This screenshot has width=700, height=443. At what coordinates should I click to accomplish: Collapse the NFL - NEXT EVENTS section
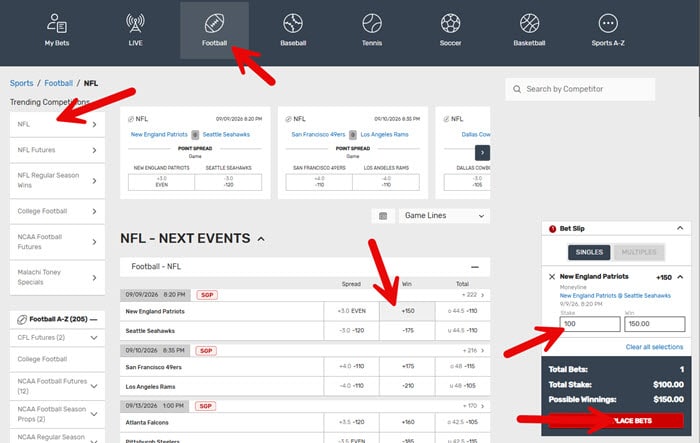[261, 239]
